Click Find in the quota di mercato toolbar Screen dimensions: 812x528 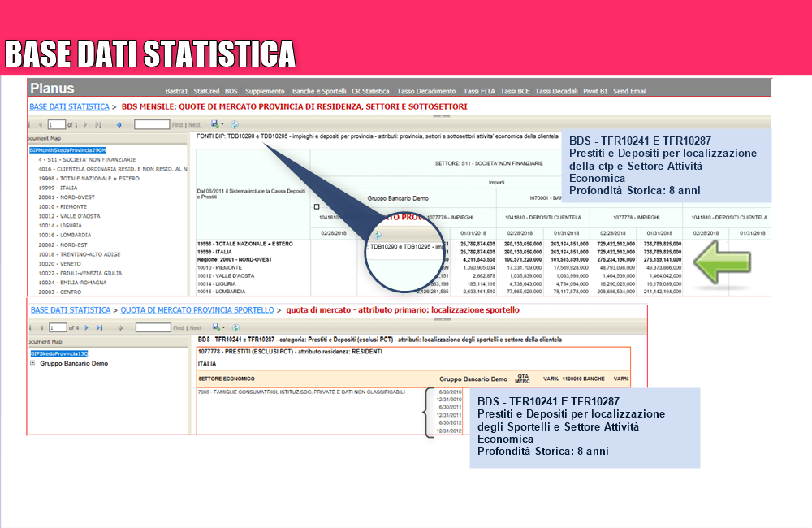click(179, 328)
